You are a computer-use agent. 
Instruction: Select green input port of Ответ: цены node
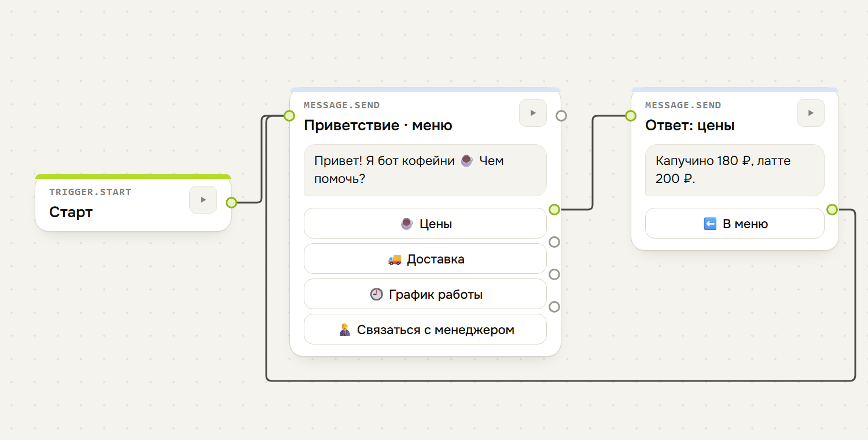tap(631, 116)
